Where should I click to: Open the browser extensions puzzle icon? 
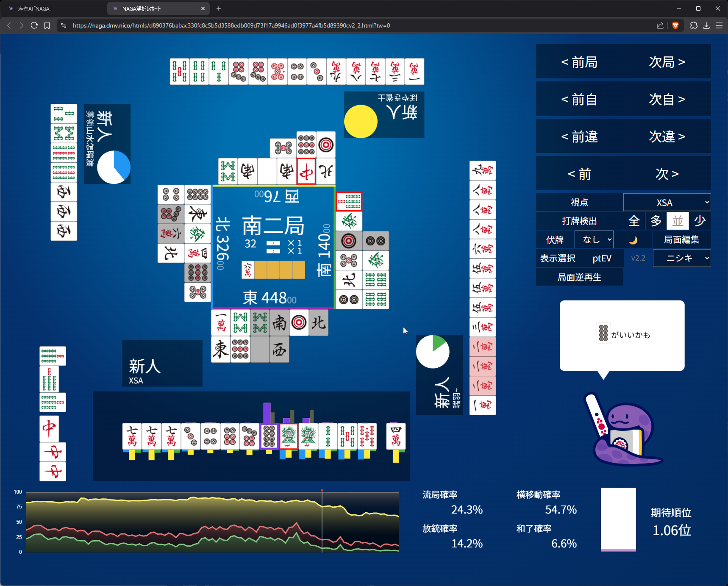pos(694,25)
